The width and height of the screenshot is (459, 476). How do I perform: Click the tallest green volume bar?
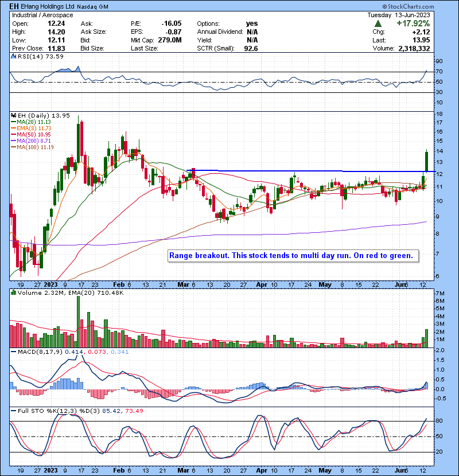[x=79, y=322]
